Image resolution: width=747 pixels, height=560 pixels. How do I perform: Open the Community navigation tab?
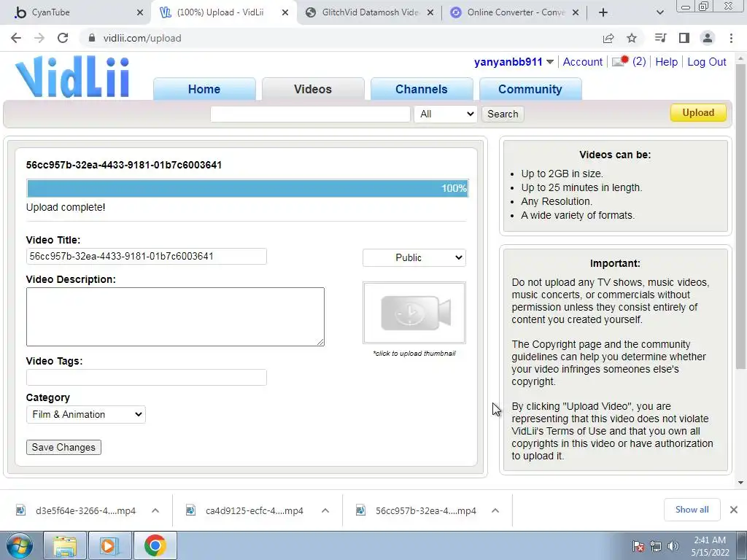click(x=530, y=89)
